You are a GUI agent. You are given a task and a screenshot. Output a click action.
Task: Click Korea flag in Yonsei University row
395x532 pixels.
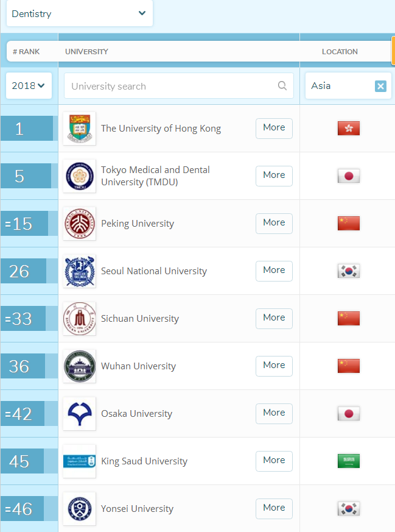[x=349, y=508]
